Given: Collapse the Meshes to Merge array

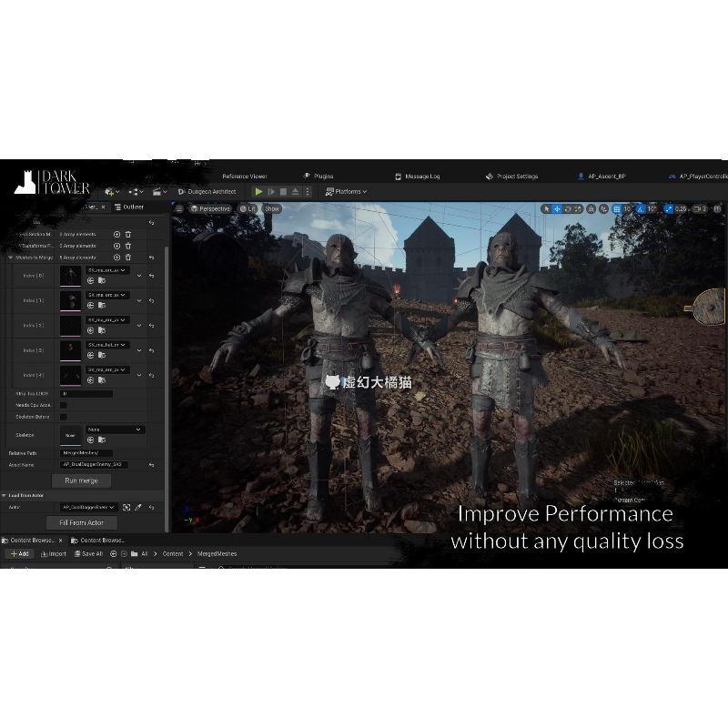Looking at the screenshot, I should (x=10, y=258).
